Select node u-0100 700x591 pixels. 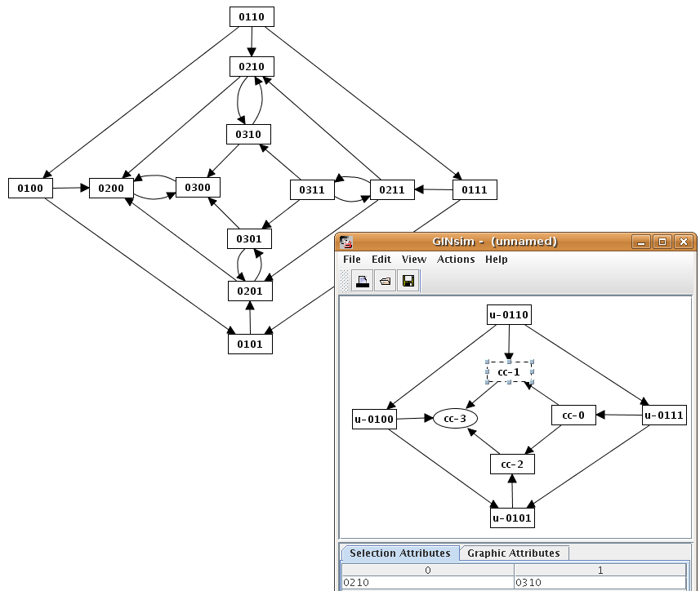click(x=374, y=420)
